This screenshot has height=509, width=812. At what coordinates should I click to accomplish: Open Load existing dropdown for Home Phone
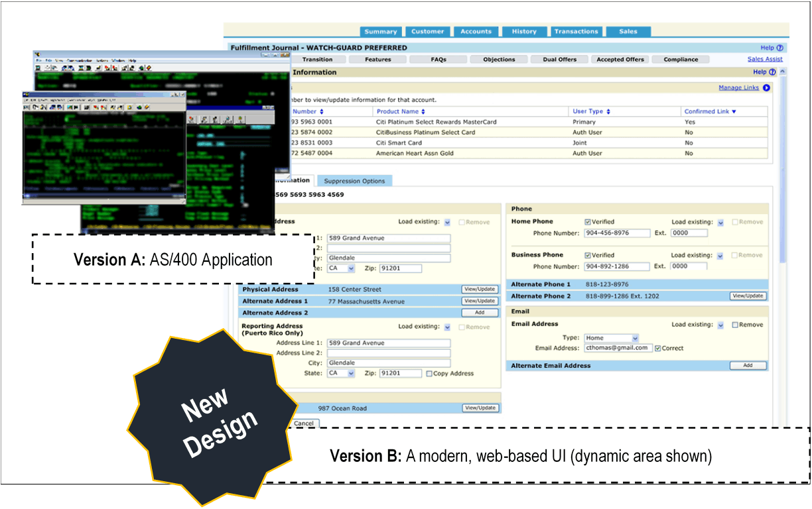click(x=720, y=222)
